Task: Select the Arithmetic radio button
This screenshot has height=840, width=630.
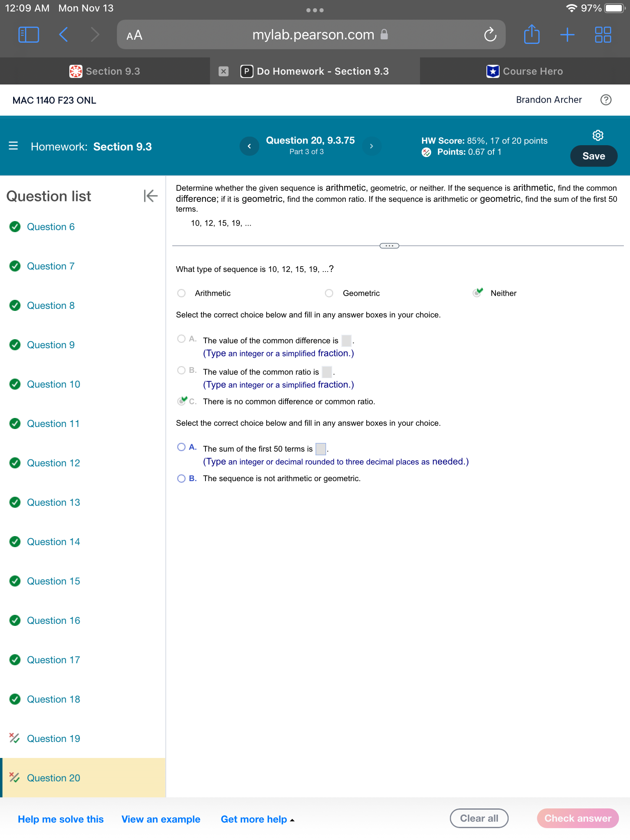Action: tap(181, 293)
